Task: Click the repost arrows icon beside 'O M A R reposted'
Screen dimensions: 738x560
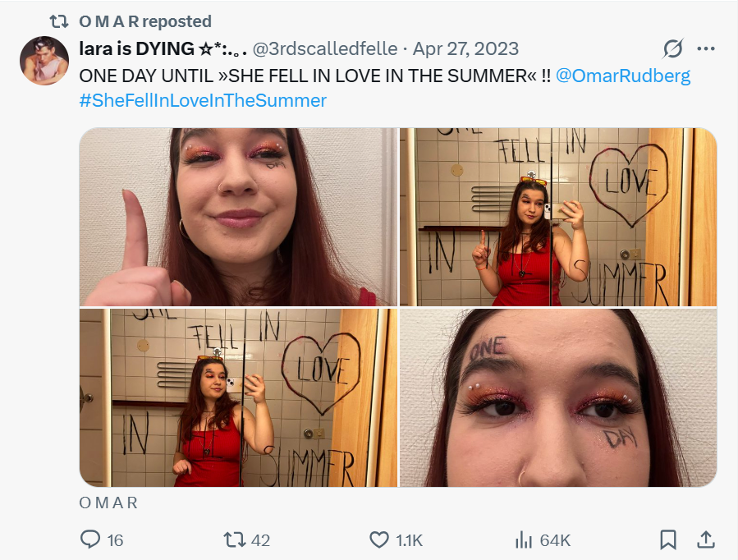Action: click(59, 21)
